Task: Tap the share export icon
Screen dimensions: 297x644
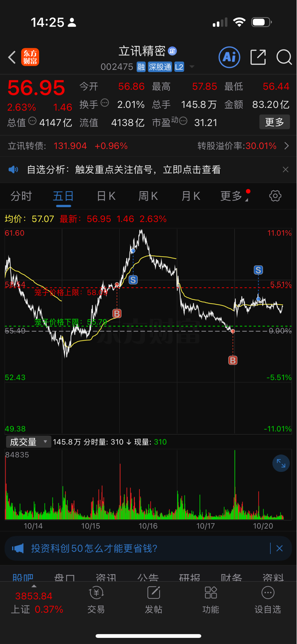Action: tap(258, 57)
